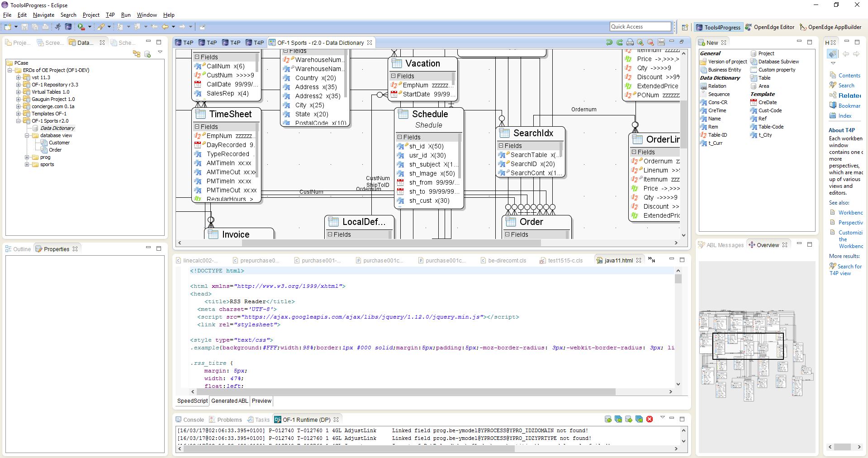
Task: Open the be-direcomt.cls editor tab
Action: pos(503,260)
